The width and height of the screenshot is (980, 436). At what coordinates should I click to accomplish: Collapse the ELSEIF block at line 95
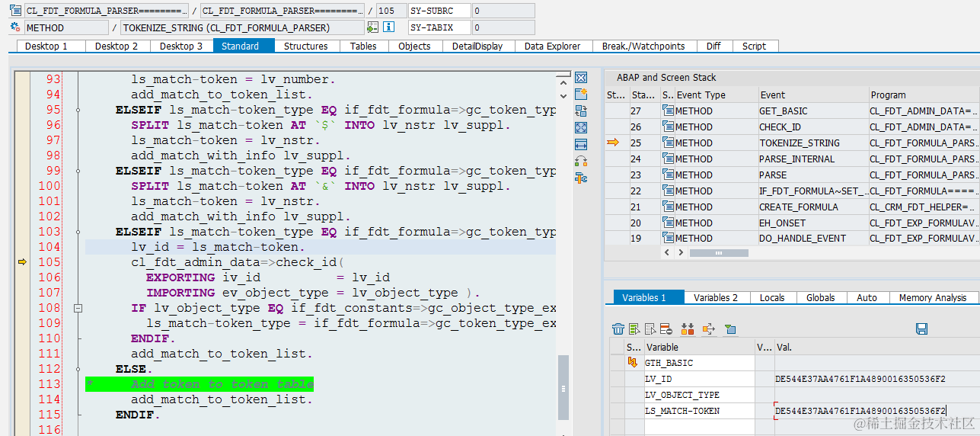click(78, 110)
